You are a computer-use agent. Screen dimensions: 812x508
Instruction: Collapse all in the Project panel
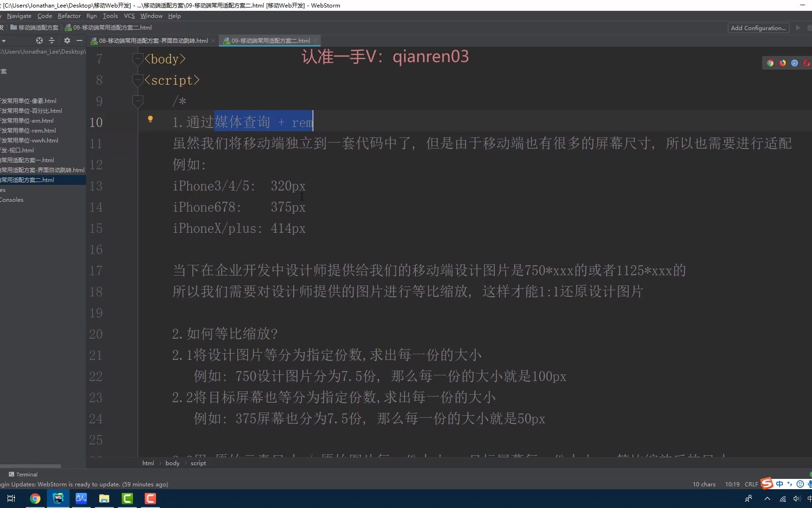click(x=52, y=40)
